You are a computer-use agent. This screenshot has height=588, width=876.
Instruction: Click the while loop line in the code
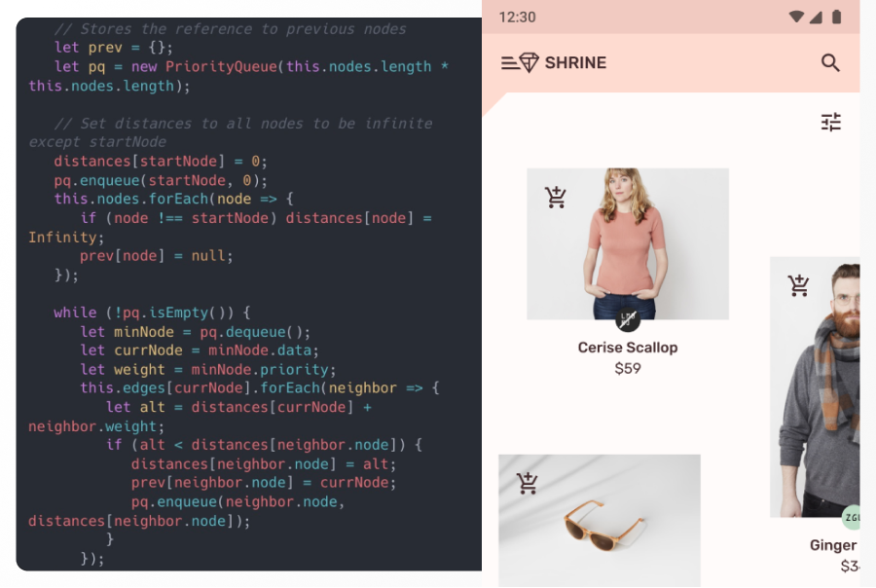pos(152,312)
